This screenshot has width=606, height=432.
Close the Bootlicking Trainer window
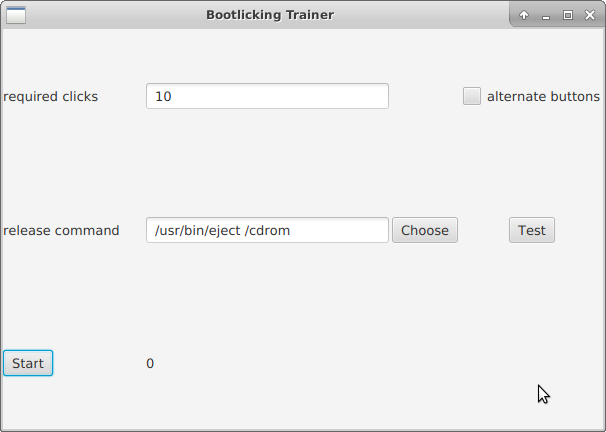(590, 15)
